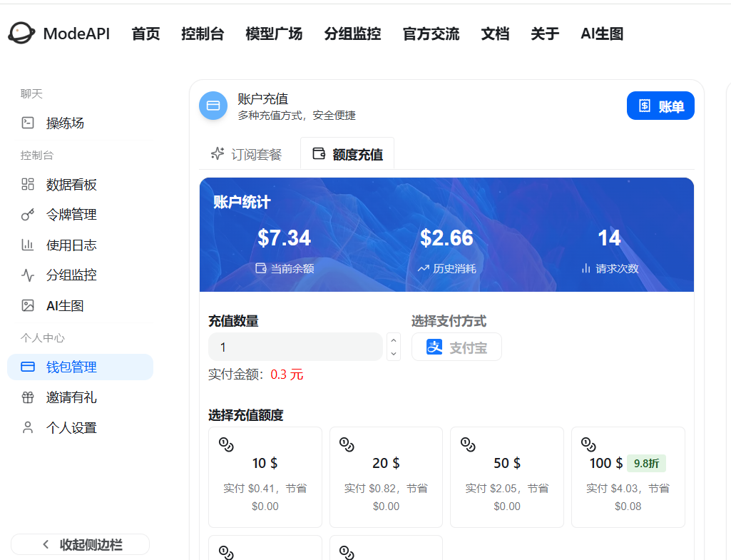731x560 pixels.
Task: Click the 充值数量 input field
Action: click(295, 347)
